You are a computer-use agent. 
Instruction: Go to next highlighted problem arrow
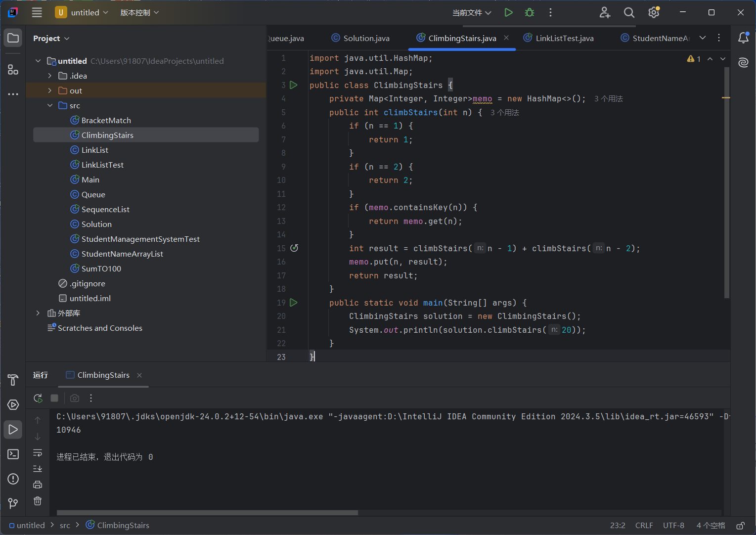click(723, 59)
